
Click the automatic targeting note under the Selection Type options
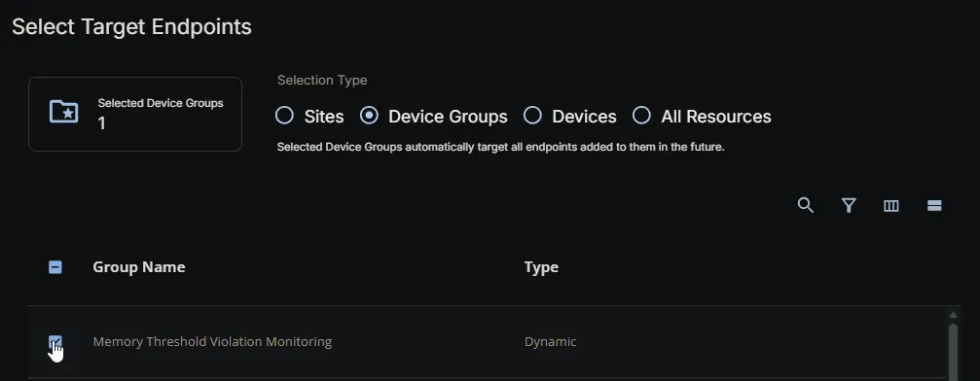[x=500, y=148]
